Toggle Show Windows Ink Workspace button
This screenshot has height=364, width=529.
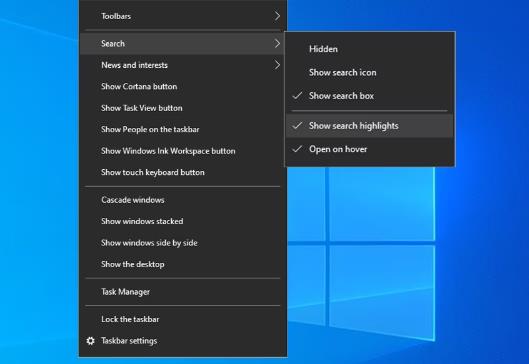[183, 151]
